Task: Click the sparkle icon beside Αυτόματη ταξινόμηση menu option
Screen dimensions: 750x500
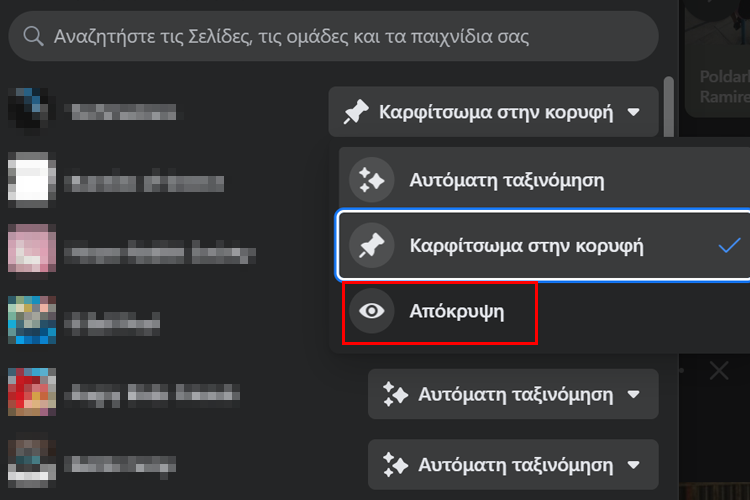Action: [372, 180]
